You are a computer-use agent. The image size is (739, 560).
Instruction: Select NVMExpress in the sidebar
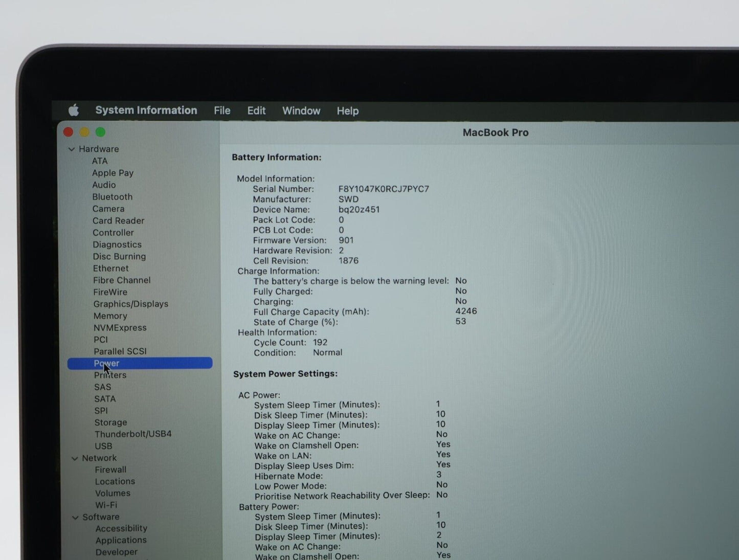point(120,328)
